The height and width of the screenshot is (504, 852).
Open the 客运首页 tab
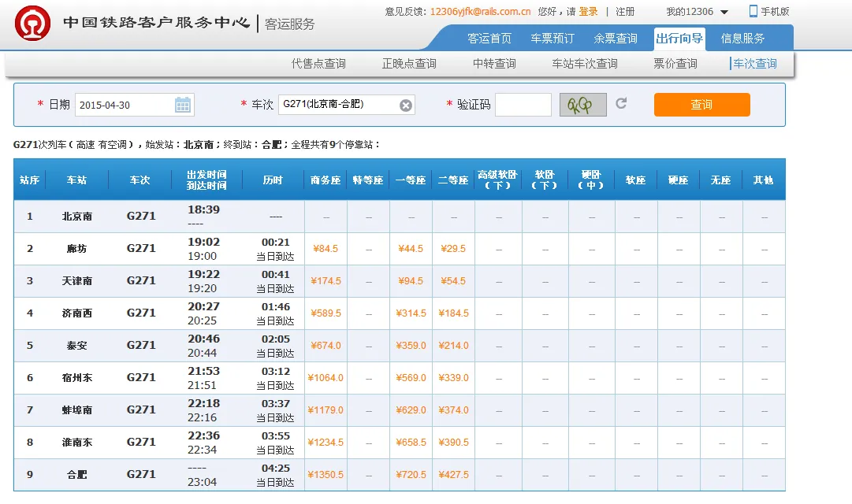point(489,39)
